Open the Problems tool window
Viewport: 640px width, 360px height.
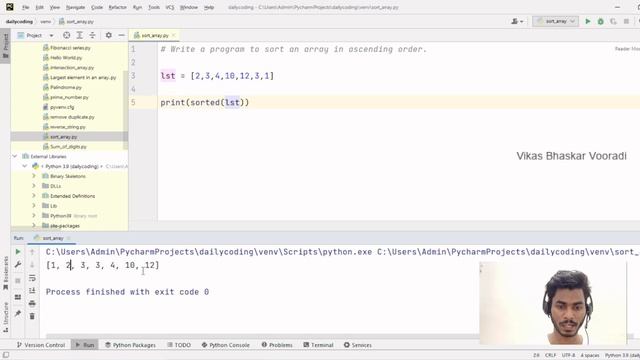click(277, 345)
